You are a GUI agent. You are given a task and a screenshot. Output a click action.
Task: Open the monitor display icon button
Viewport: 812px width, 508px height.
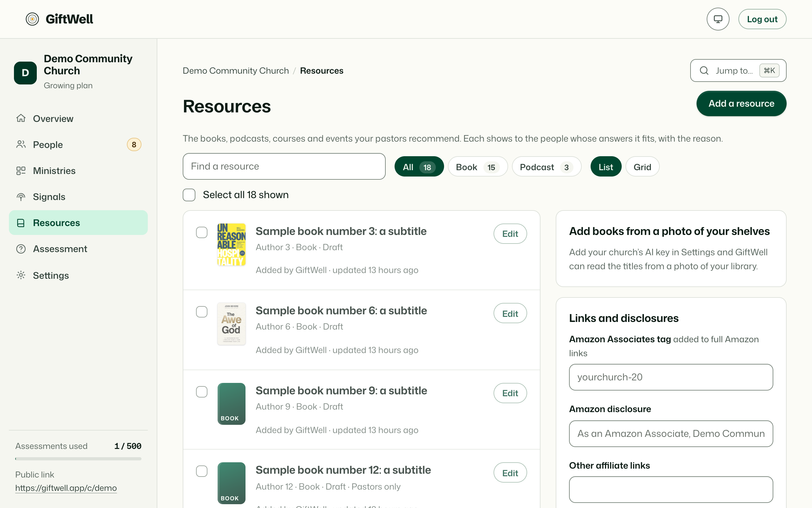coord(718,19)
